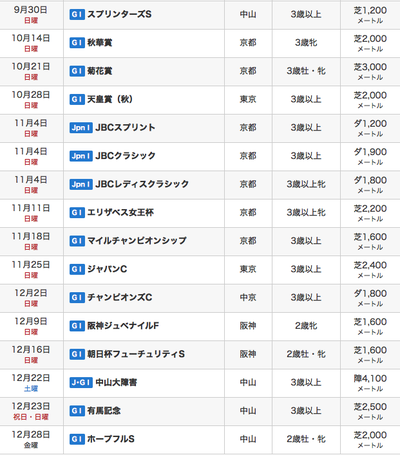Click the Jpn I badge beside JBCスプリント
400x455 pixels.
coord(81,128)
